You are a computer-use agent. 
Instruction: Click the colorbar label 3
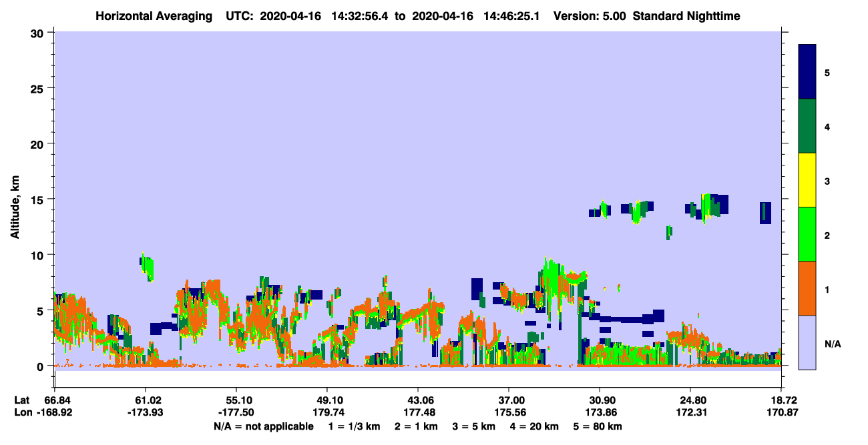pyautogui.click(x=827, y=181)
